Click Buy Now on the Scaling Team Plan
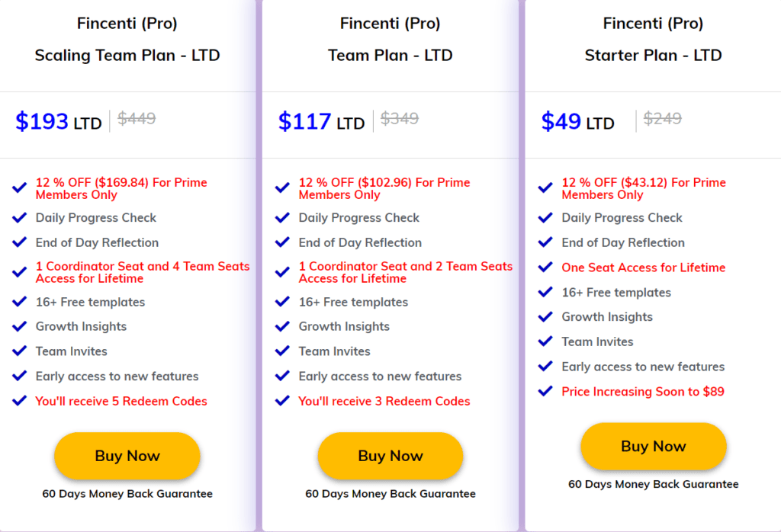Viewport: 781px width, 532px height. click(x=127, y=456)
